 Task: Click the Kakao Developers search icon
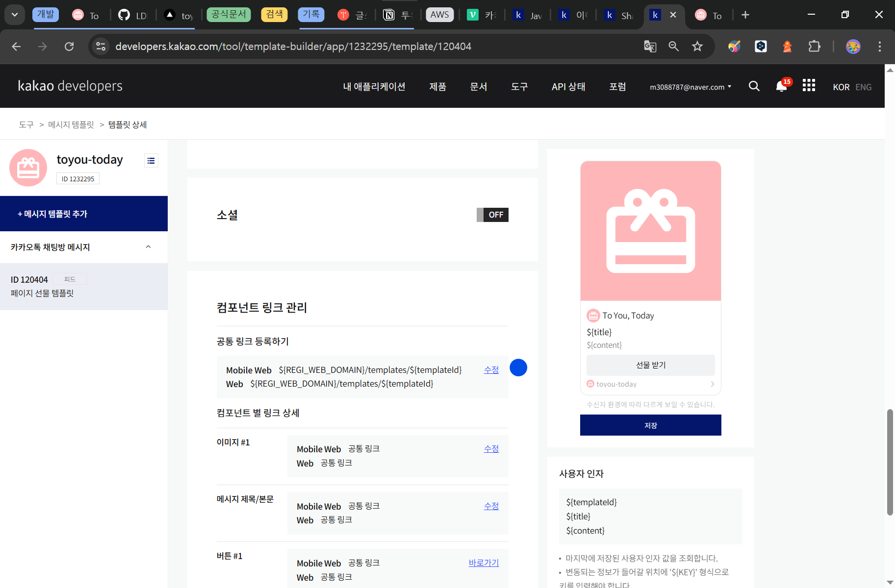[754, 86]
